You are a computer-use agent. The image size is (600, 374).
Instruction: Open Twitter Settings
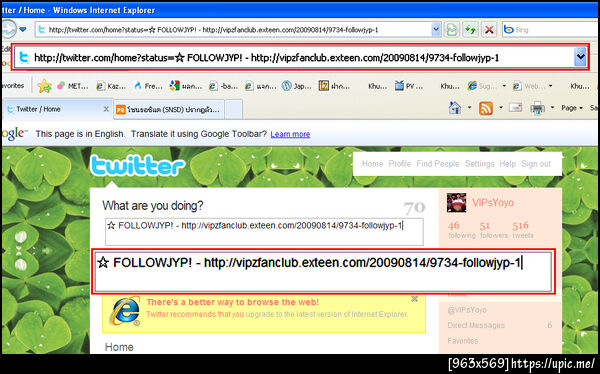479,164
